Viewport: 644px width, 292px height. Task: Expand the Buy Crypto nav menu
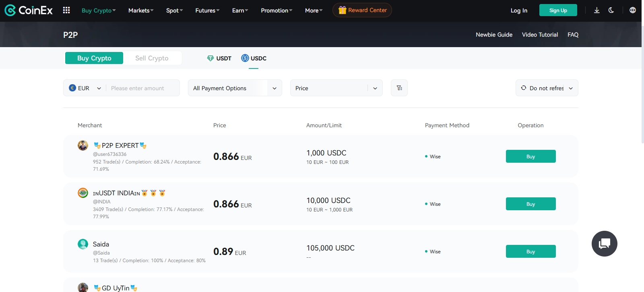point(99,10)
